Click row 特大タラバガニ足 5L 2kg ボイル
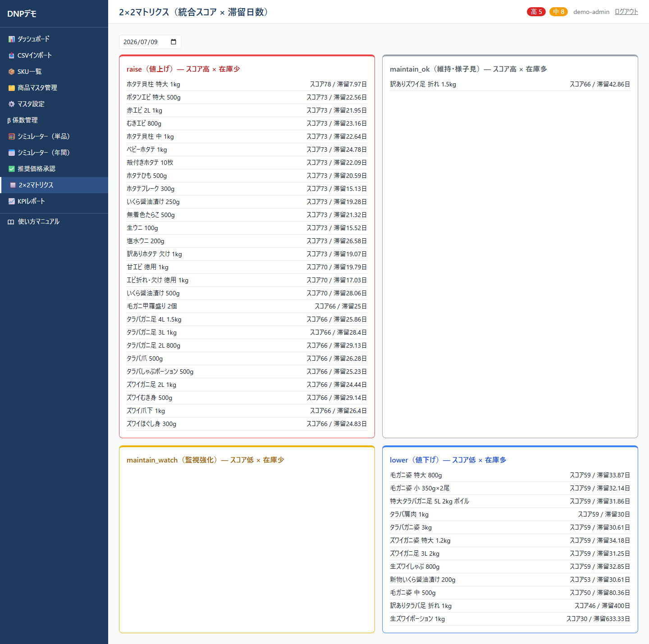Viewport: 649px width, 644px height. 510,501
